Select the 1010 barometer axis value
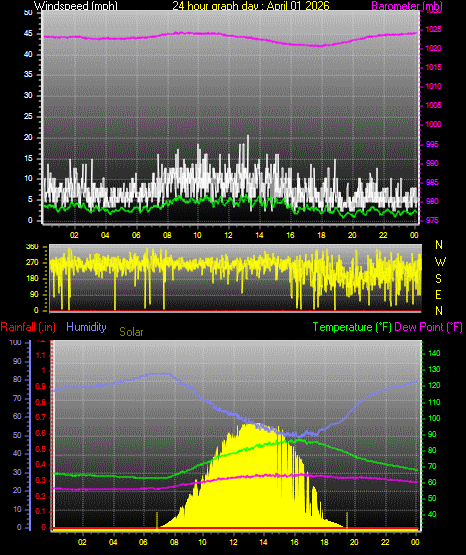 pyautogui.click(x=433, y=86)
